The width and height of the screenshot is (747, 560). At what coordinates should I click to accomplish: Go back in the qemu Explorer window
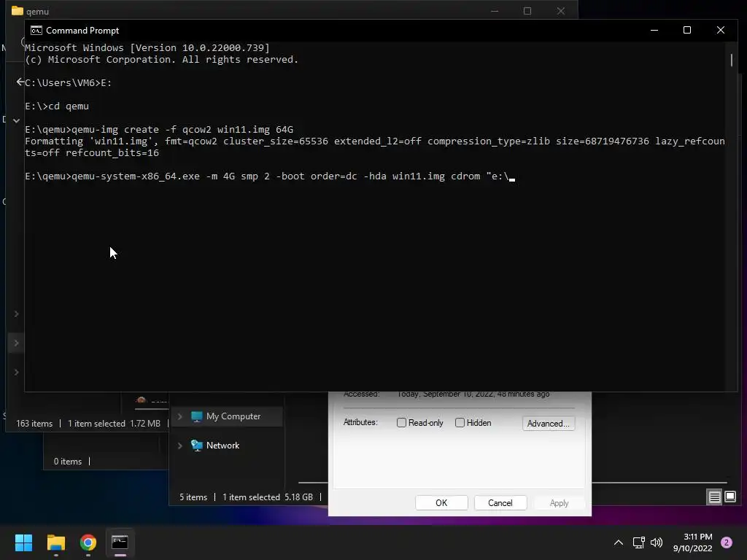(20, 82)
